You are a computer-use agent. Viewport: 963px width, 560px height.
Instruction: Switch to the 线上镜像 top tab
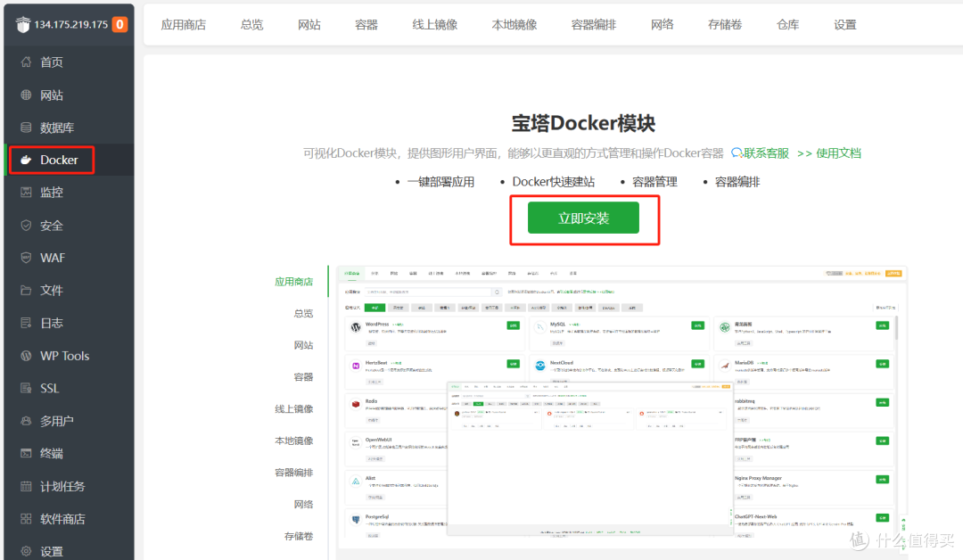435,25
